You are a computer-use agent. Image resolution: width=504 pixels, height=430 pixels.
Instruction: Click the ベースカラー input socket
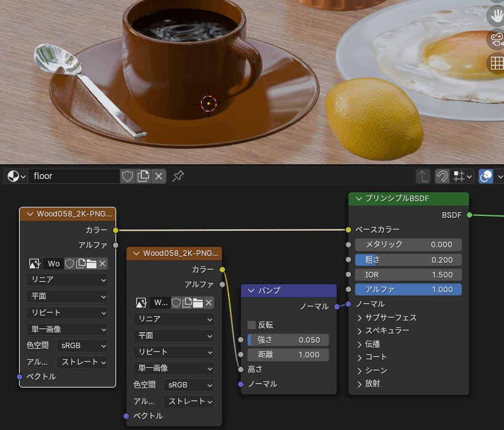348,229
